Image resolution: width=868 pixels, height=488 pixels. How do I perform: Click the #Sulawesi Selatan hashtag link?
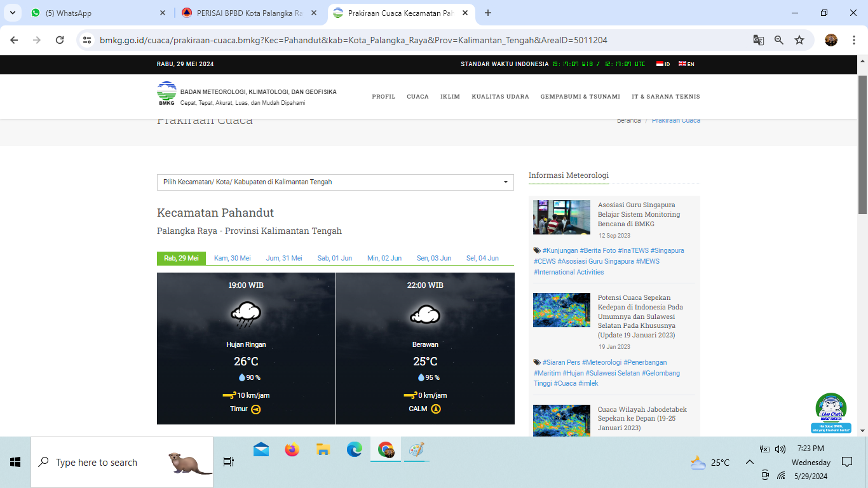(x=613, y=373)
